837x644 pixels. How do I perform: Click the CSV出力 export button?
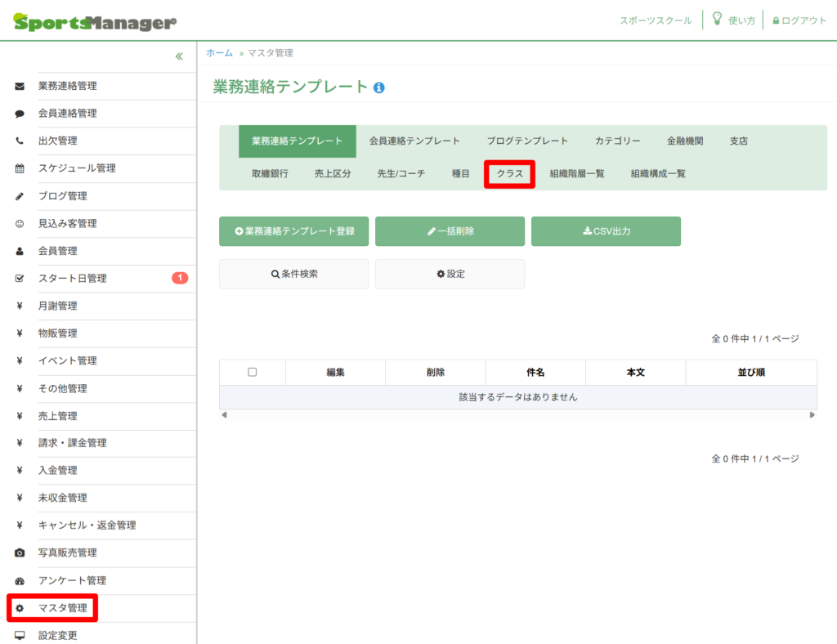pyautogui.click(x=606, y=231)
